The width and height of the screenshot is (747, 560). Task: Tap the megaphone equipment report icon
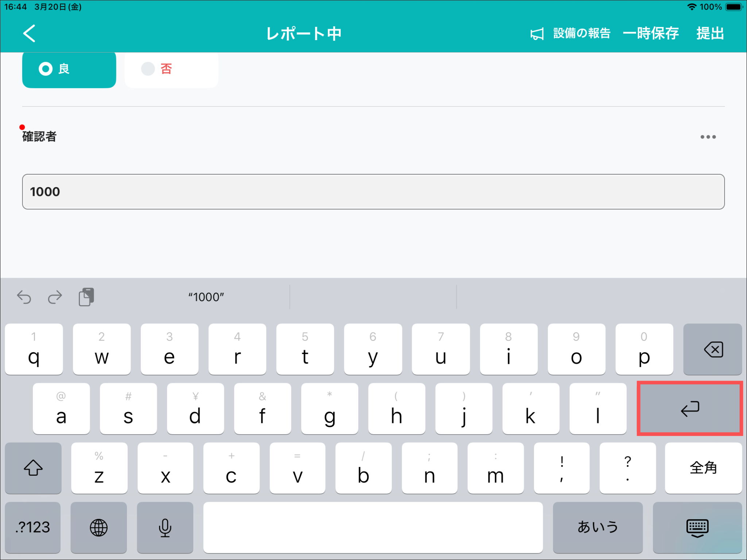(537, 34)
